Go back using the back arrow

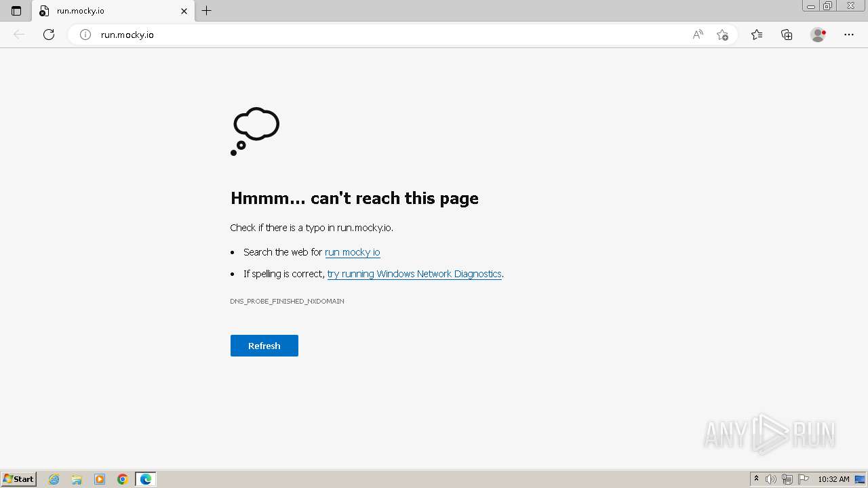pyautogui.click(x=19, y=35)
